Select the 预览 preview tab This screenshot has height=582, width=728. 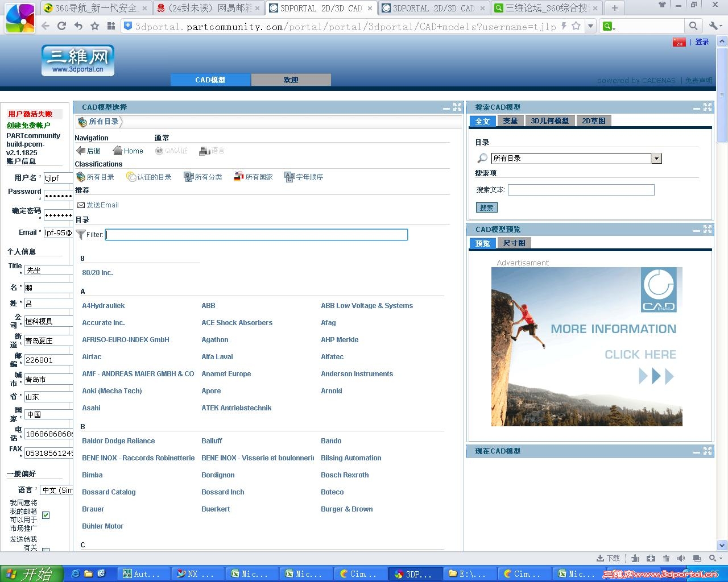coord(482,243)
